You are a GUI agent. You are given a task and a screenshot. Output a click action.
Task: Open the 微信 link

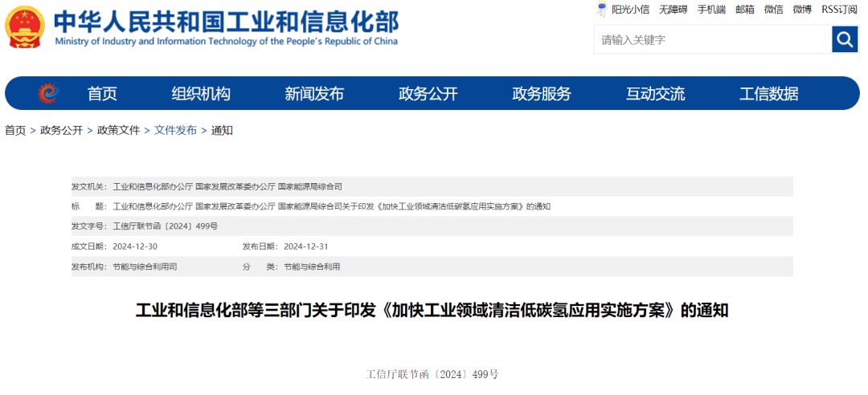click(x=773, y=10)
